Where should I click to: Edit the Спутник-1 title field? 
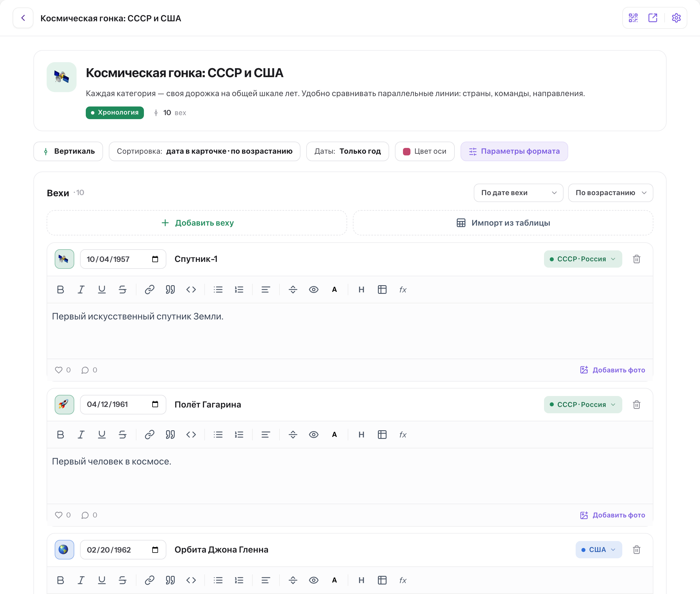pos(355,259)
